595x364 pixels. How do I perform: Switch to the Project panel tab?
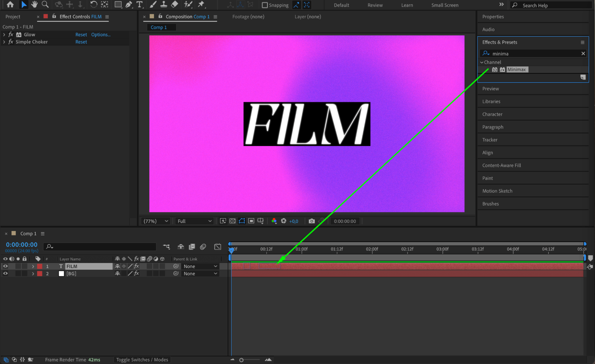coord(13,17)
